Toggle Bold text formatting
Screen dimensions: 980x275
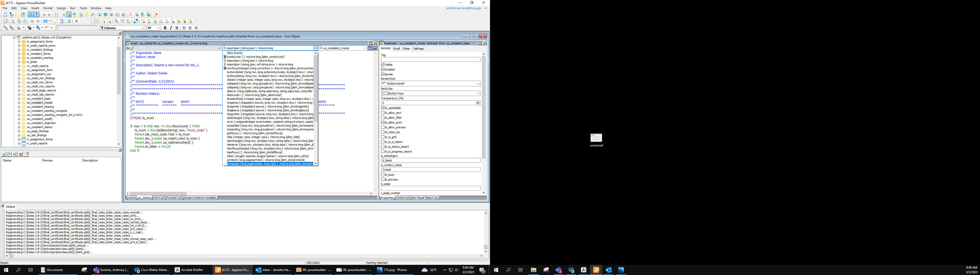(165, 28)
